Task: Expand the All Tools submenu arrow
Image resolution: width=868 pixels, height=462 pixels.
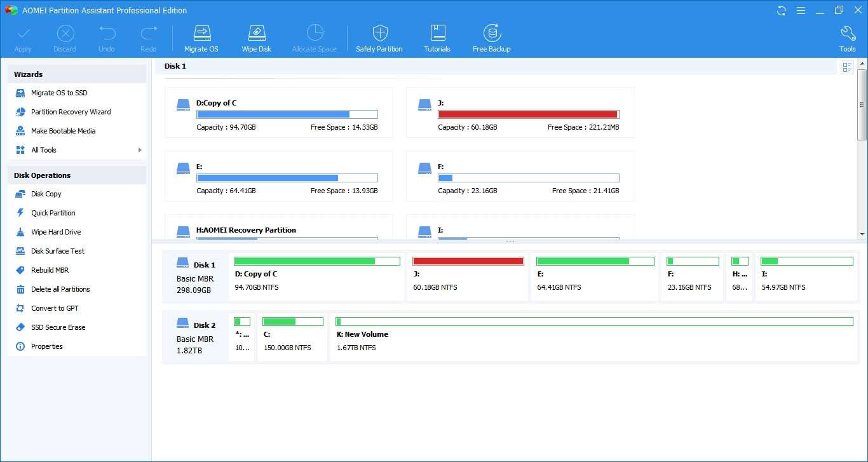Action: click(140, 150)
